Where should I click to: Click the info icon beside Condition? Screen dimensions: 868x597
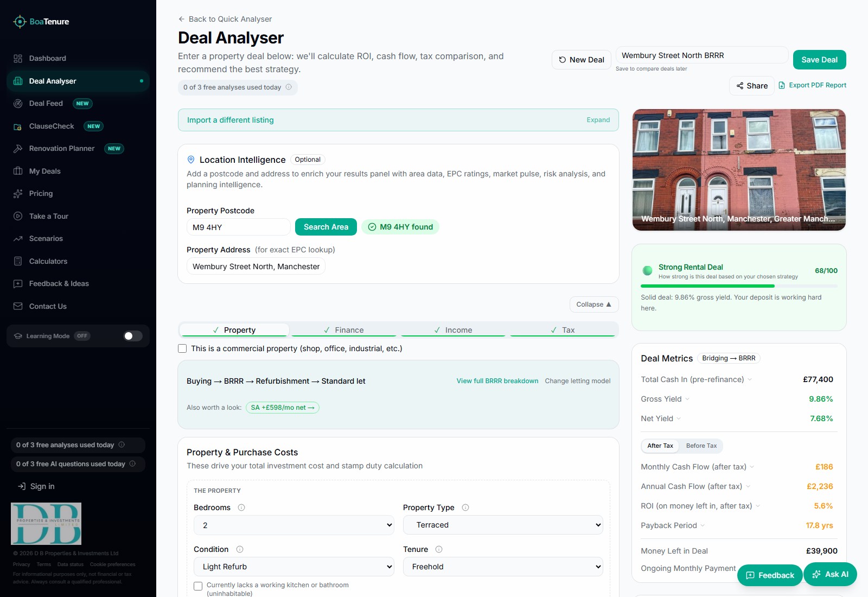tap(240, 549)
